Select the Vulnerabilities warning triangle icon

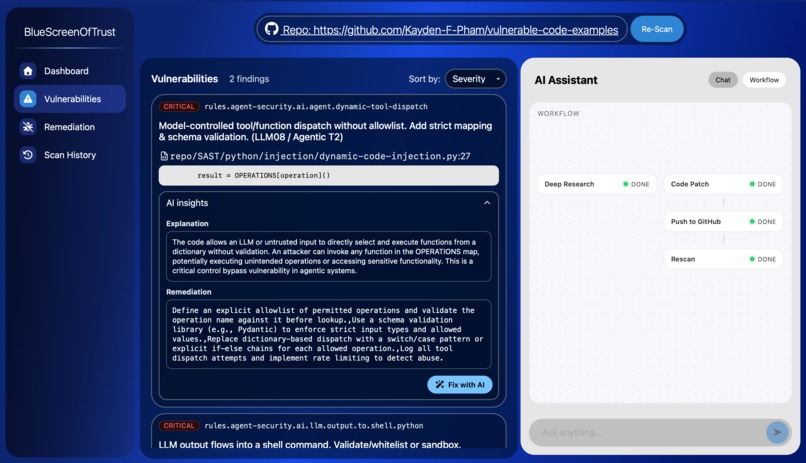[28, 99]
